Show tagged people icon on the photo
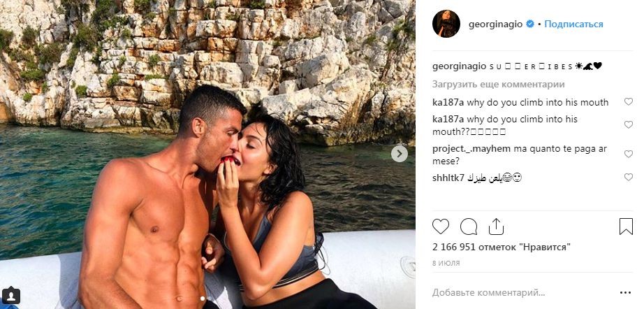 pos(10,296)
